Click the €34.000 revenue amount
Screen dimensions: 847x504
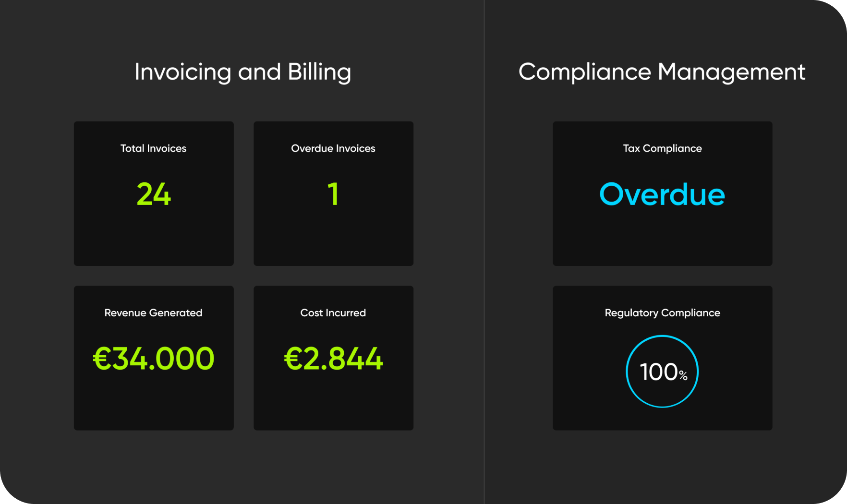click(154, 359)
